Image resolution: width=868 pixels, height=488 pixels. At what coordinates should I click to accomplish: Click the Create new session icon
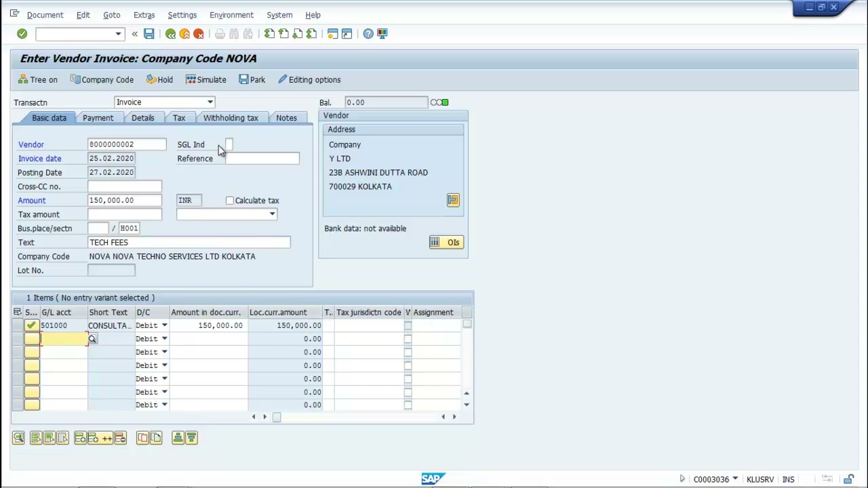332,34
